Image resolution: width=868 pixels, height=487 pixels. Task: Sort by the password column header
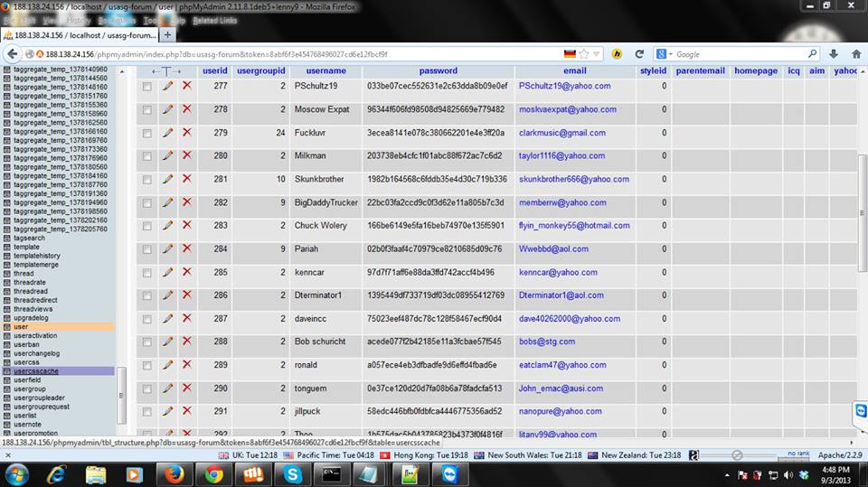pyautogui.click(x=438, y=70)
